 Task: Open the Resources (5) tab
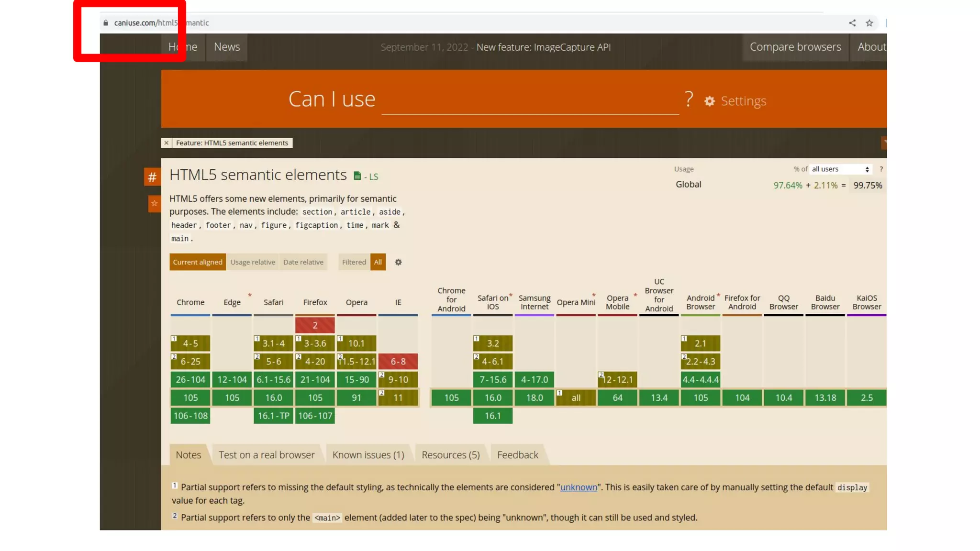click(450, 455)
